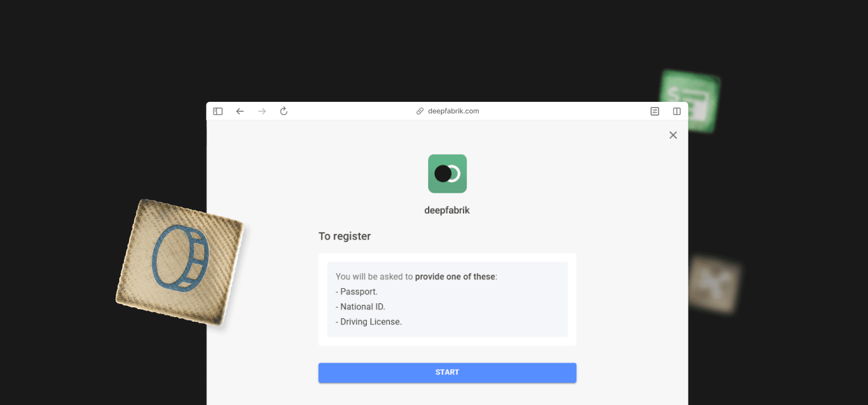
Task: Click the link icon in the address bar
Action: pos(420,111)
